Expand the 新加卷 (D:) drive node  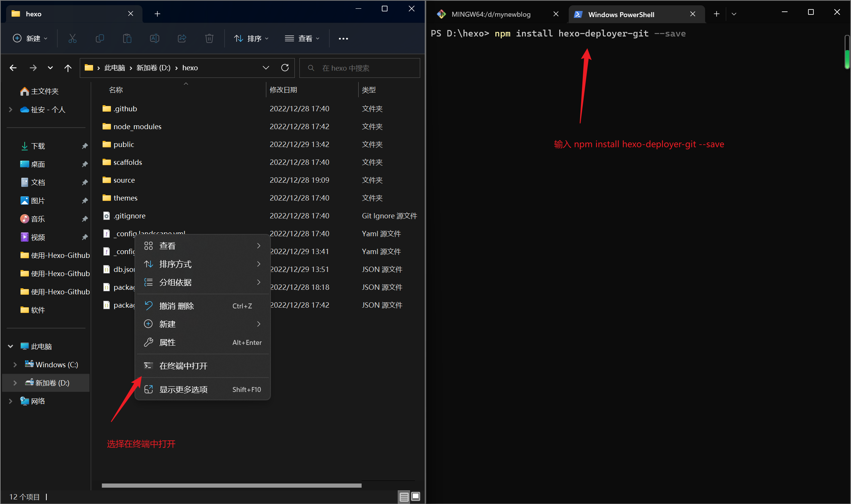tap(15, 383)
